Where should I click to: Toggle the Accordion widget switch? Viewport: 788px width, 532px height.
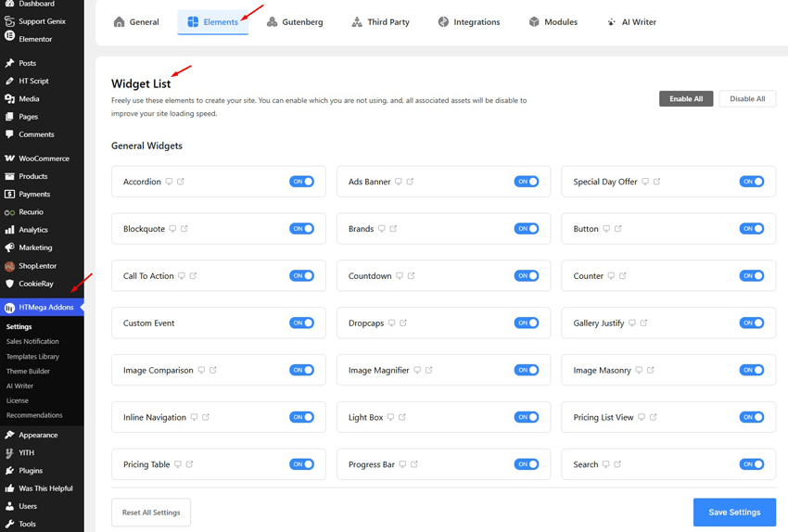301,182
